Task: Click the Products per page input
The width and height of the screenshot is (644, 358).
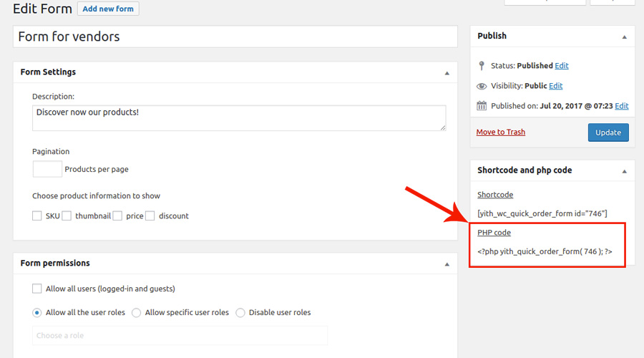Action: point(47,169)
